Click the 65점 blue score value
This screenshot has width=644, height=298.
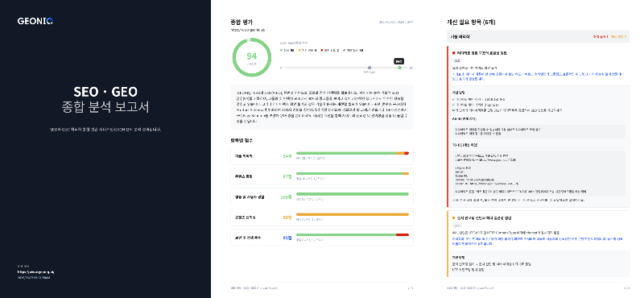[x=287, y=238]
